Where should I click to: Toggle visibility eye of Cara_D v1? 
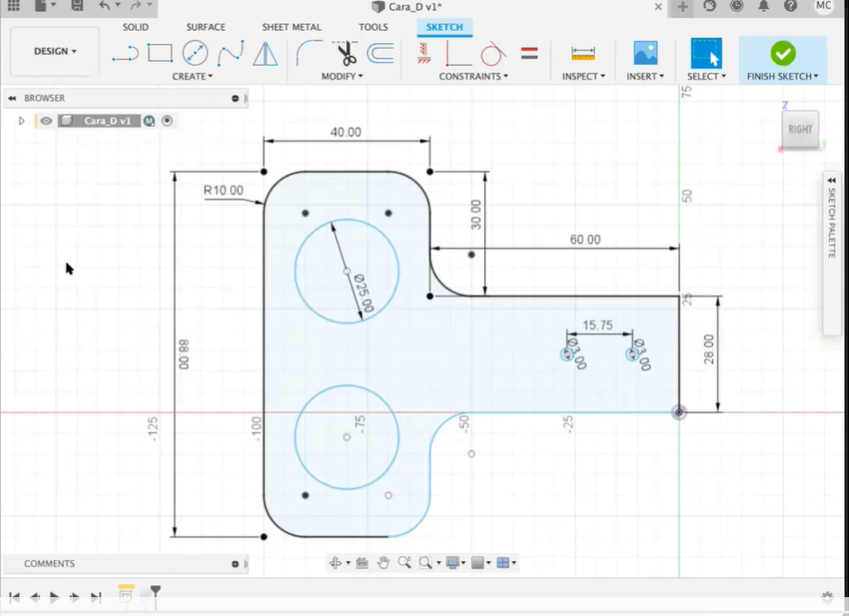click(46, 121)
